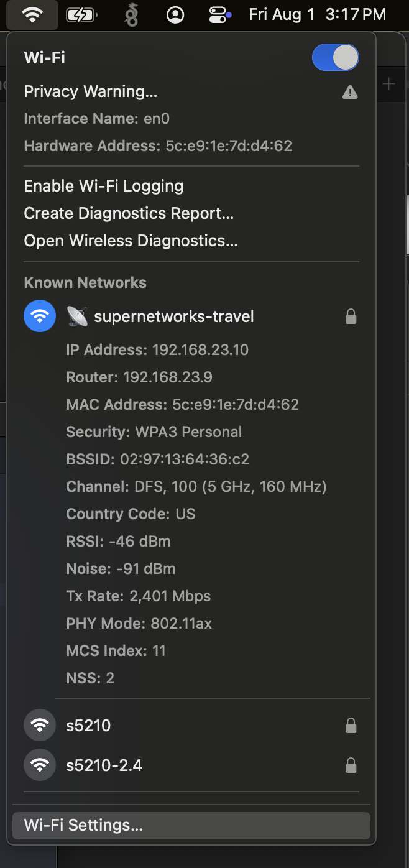Open the Control Center icon with the blue dot

(x=218, y=14)
